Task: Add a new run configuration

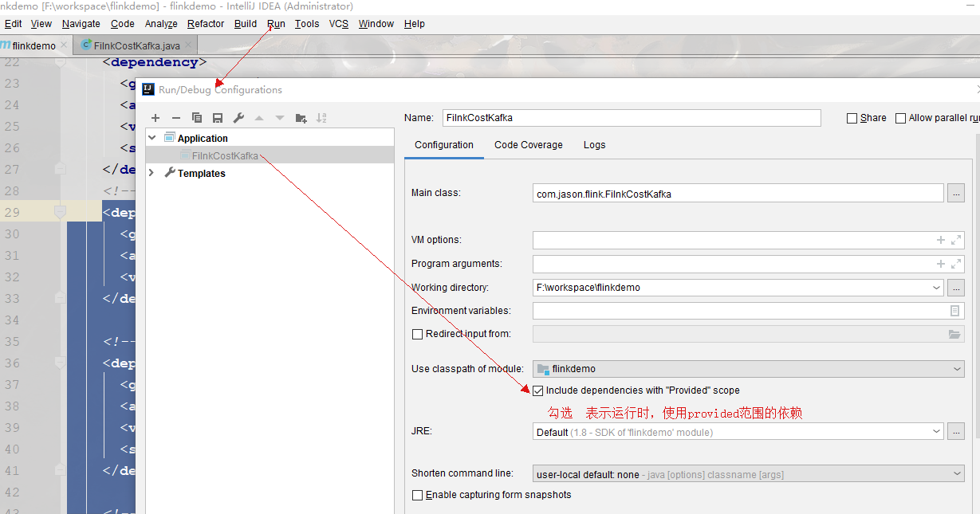Action: (x=155, y=117)
